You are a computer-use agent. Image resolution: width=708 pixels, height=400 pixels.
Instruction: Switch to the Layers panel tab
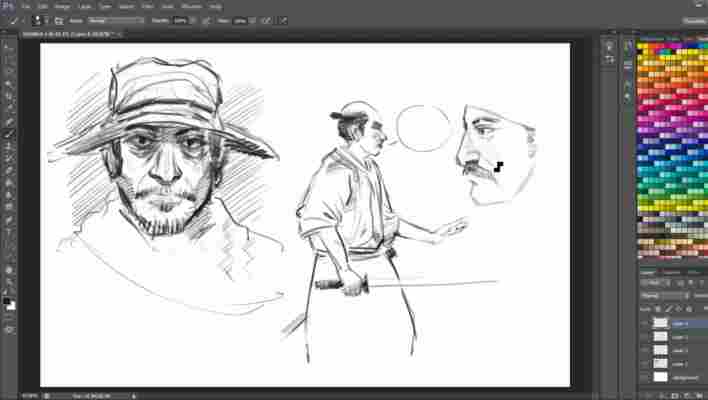[647, 272]
